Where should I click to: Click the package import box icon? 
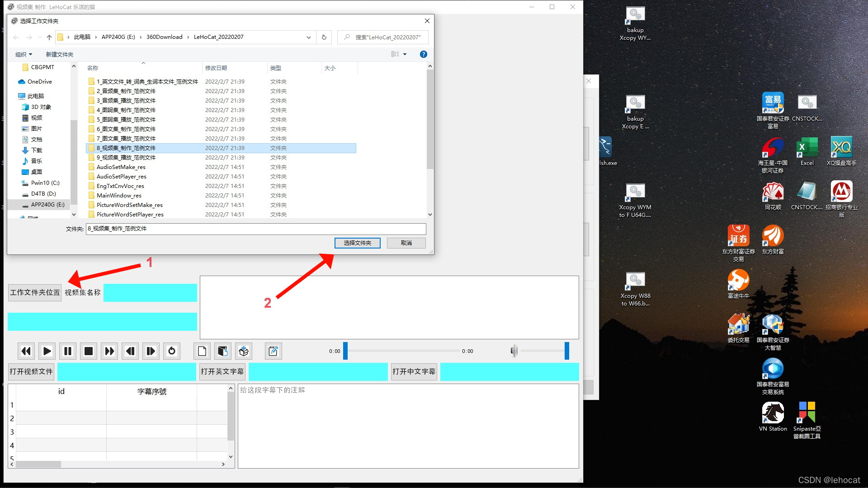click(x=244, y=351)
